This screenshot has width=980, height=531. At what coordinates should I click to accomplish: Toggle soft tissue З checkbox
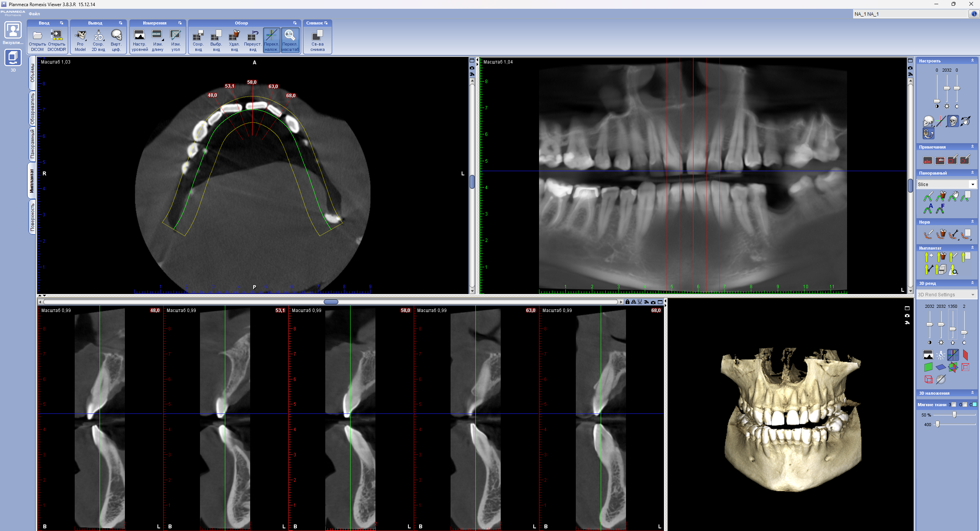[x=954, y=405]
